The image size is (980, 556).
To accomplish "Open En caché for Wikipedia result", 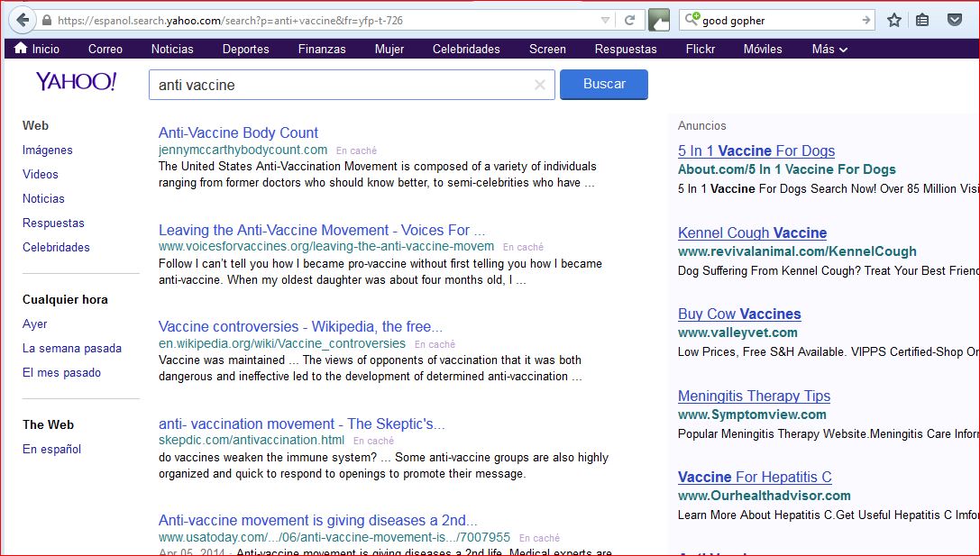I will tap(435, 344).
